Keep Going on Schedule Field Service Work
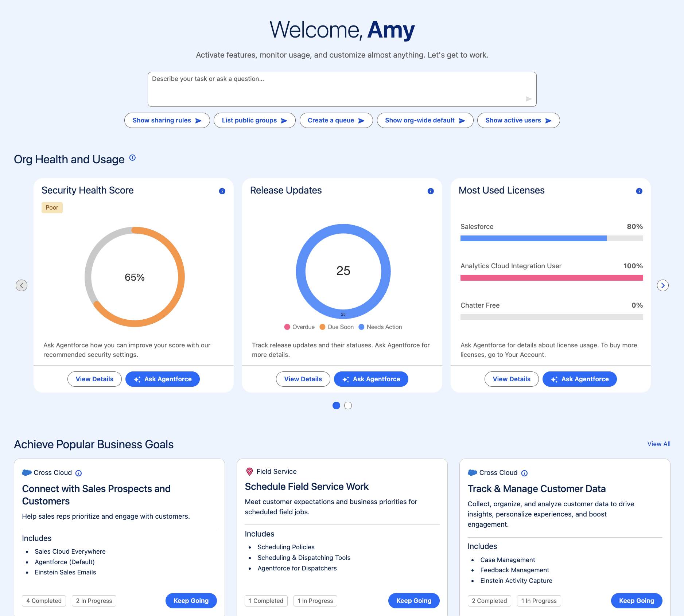The width and height of the screenshot is (684, 616). pyautogui.click(x=414, y=601)
